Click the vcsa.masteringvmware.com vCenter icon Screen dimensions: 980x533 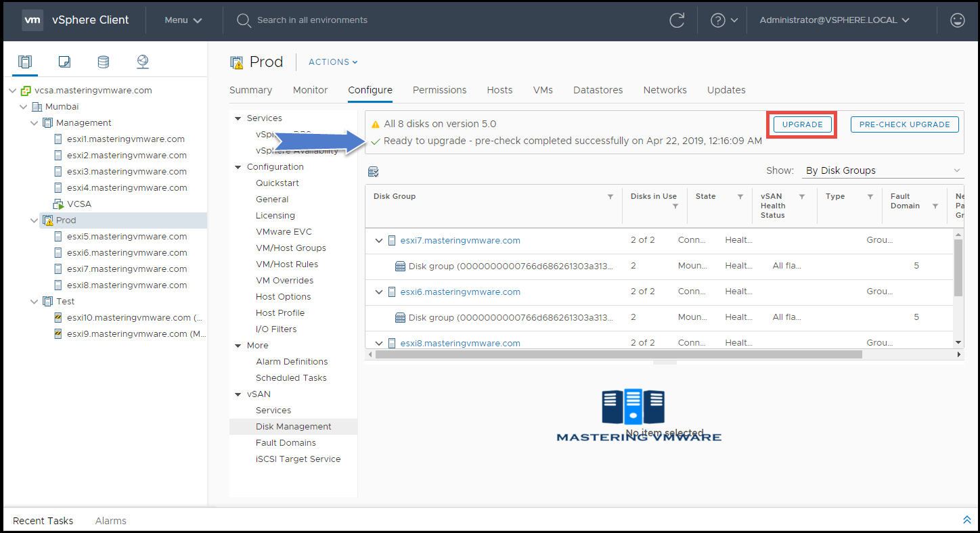(26, 91)
